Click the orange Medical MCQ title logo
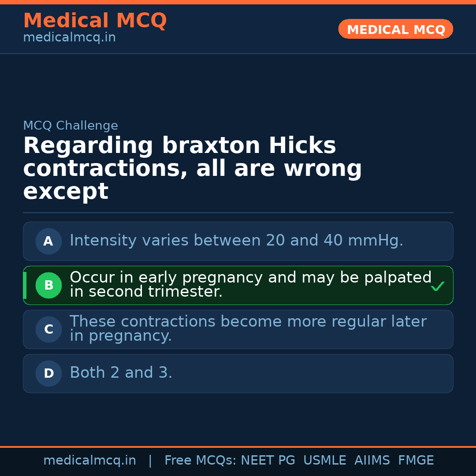Viewport: 476px width, 476px height. coord(95,21)
